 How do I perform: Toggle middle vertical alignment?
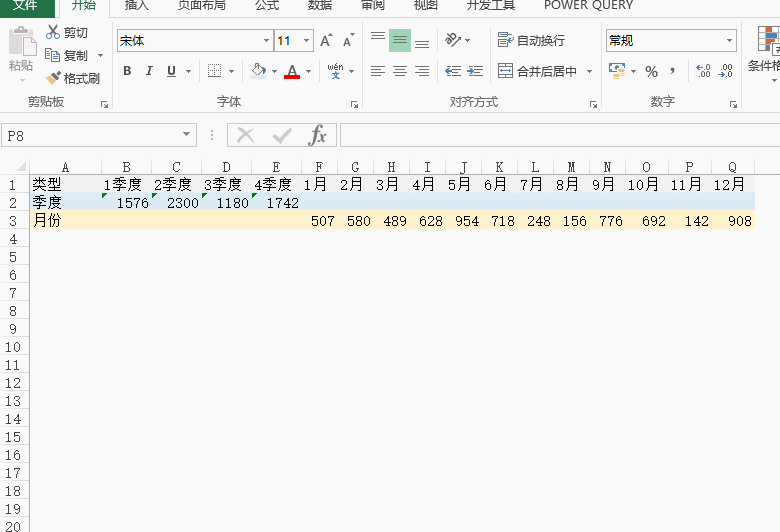(x=400, y=40)
